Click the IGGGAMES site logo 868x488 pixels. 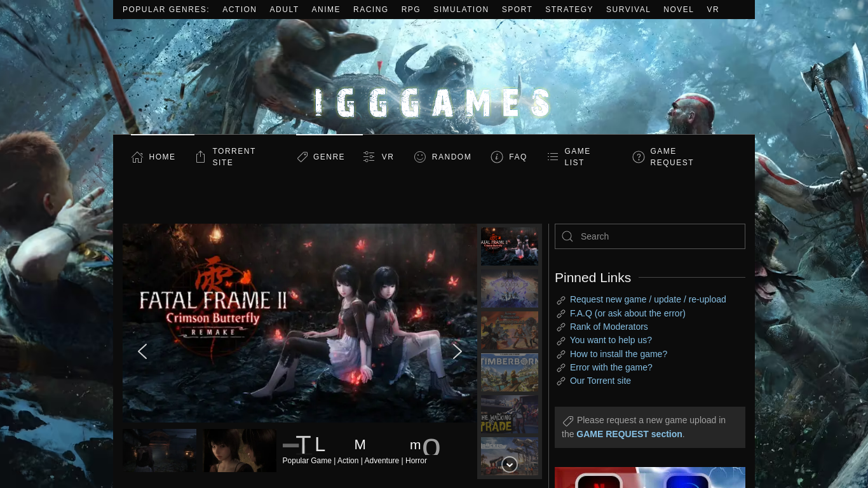click(434, 104)
